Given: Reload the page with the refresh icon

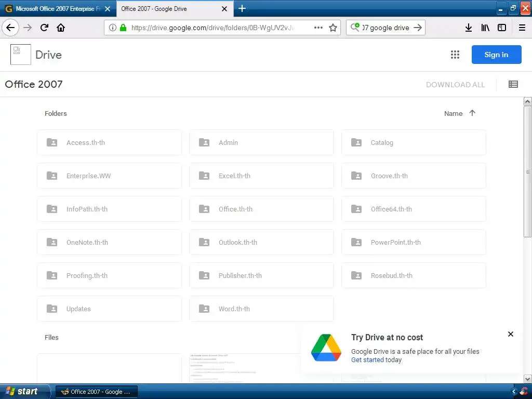Looking at the screenshot, I should pos(44,28).
